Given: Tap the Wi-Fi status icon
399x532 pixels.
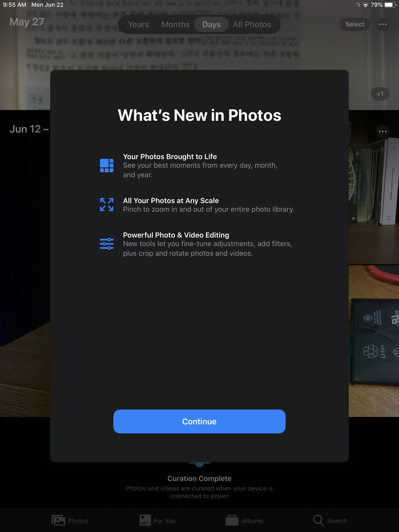Looking at the screenshot, I should (x=365, y=5).
